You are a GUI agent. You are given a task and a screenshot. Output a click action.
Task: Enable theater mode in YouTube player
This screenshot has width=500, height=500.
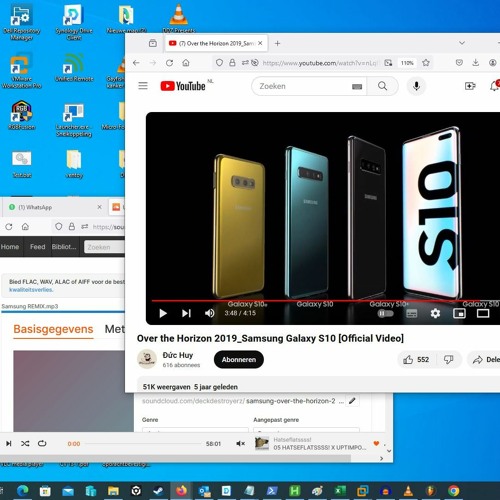pos(483,313)
